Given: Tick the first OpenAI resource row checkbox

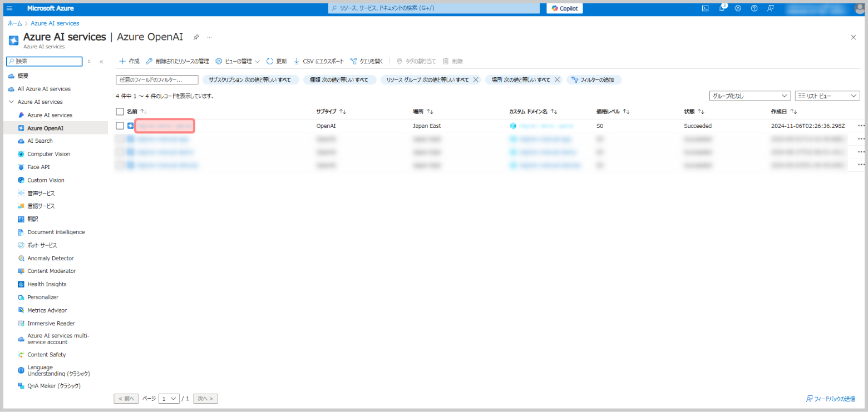Looking at the screenshot, I should (120, 126).
